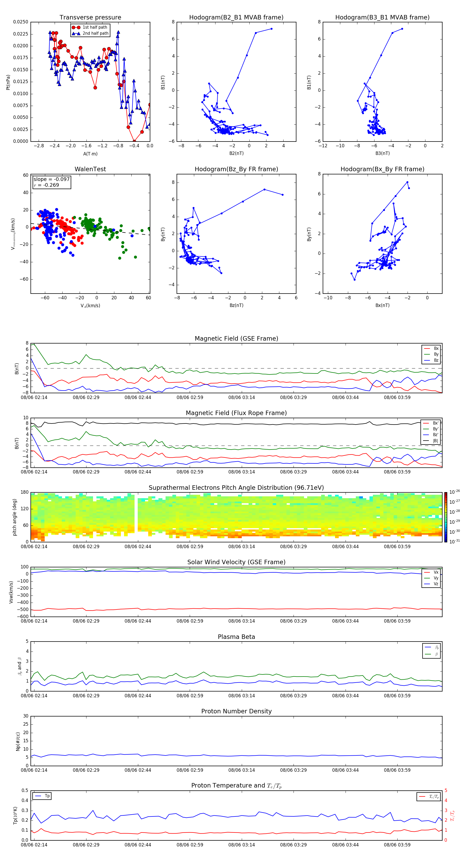Click the 'β' legend entry in Plasma Beta

pos(432,654)
